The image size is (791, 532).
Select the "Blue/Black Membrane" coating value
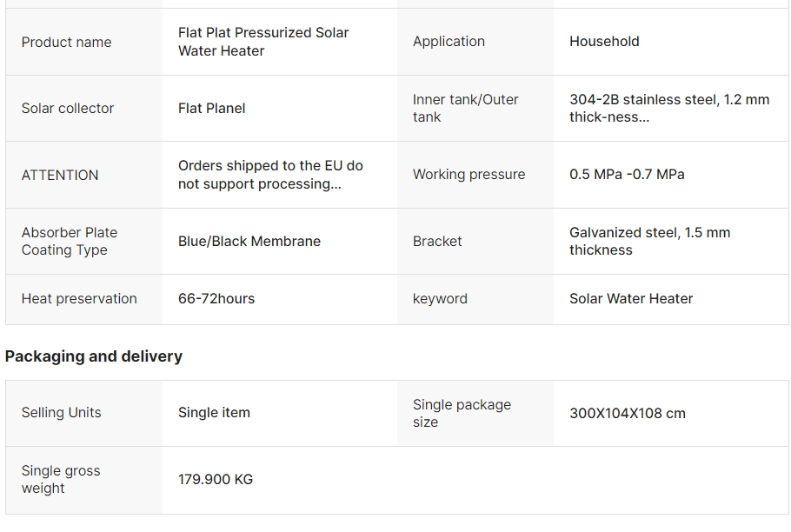tap(249, 241)
